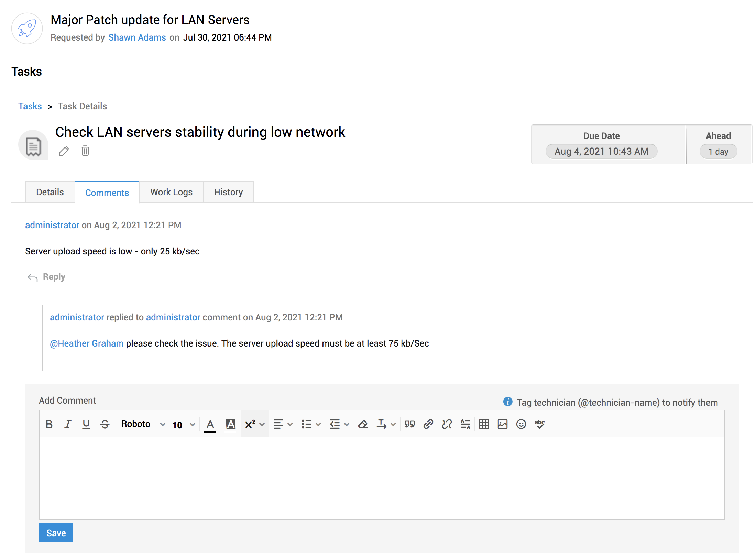
Task: Toggle strikethrough formatting
Action: (x=105, y=424)
